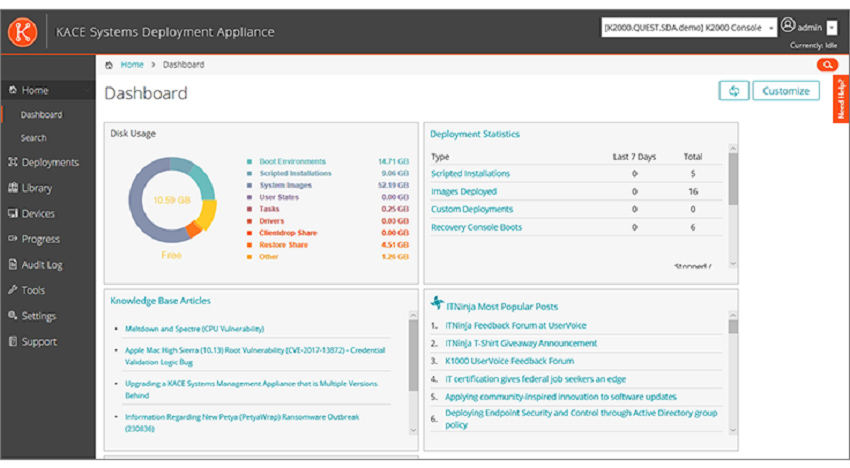Open community-inspired innovation software updates post
Screen dimensions: 850x468
pyautogui.click(x=561, y=397)
